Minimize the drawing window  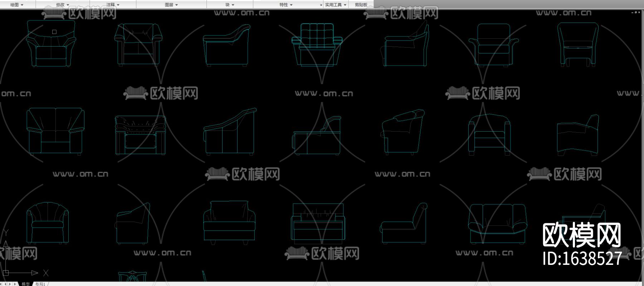[633, 13]
